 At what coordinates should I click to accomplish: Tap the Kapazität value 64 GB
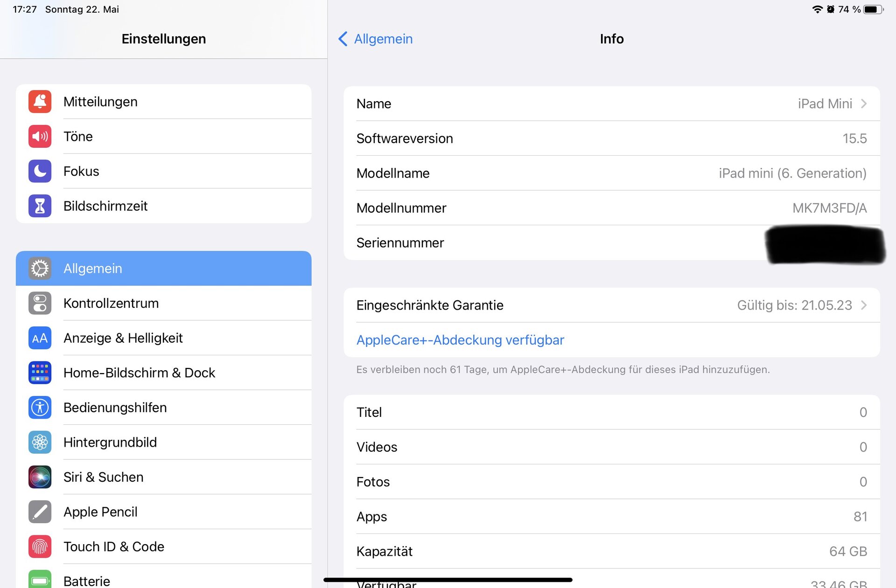pyautogui.click(x=848, y=551)
